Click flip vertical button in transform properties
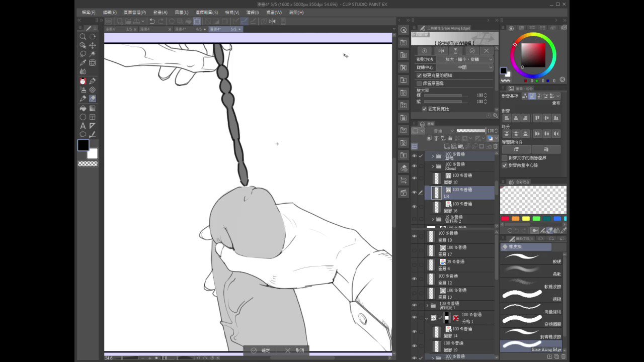Screen dimensions: 644x362 (x=455, y=51)
